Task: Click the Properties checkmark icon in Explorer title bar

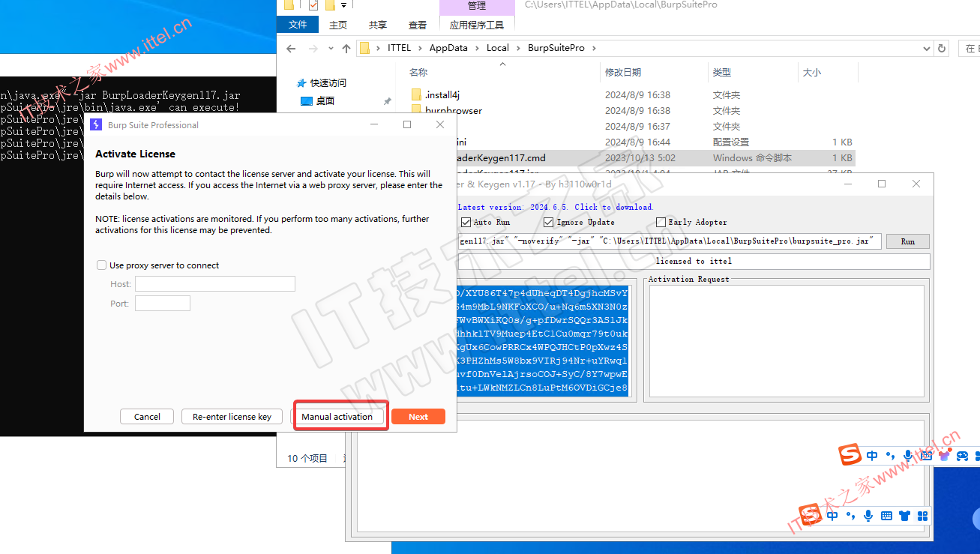Action: 313,5
